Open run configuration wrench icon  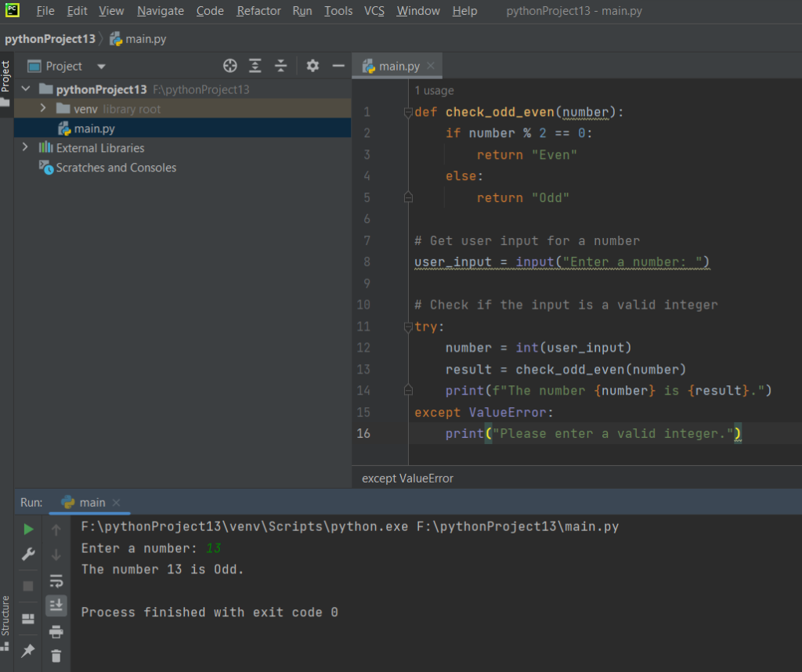28,555
